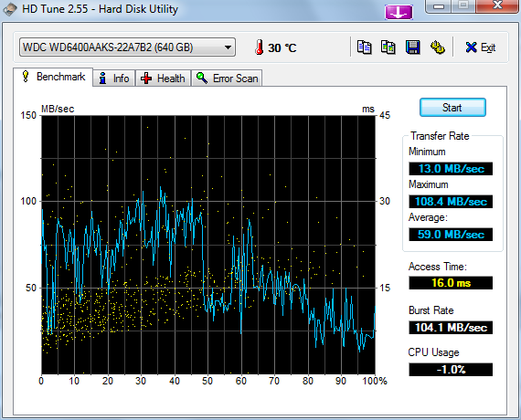The image size is (521, 420).
Task: Click the copy screenshot icon
Action: tap(388, 47)
